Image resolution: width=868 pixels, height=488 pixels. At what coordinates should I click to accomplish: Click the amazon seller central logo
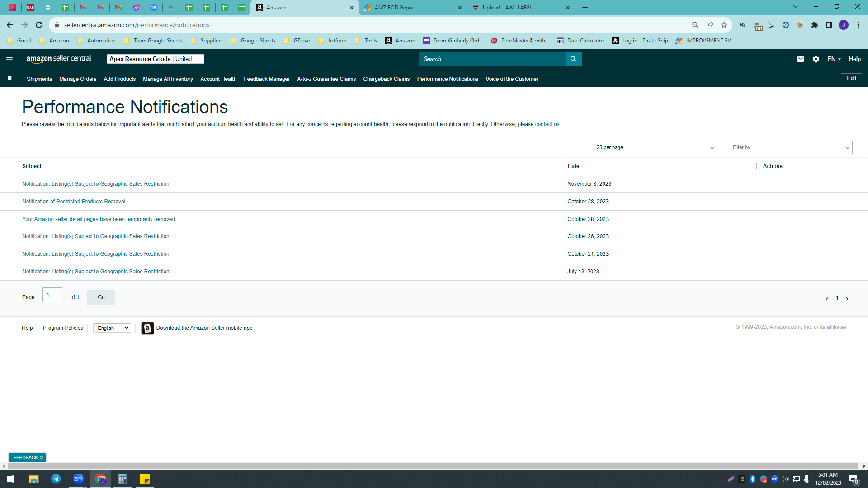[59, 59]
